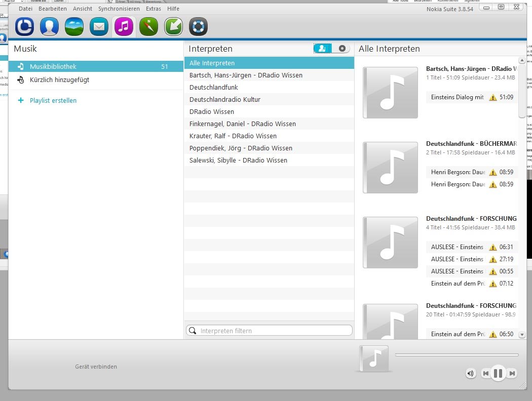Switch to artists view toggle
Image resolution: width=532 pixels, height=401 pixels.
click(322, 49)
